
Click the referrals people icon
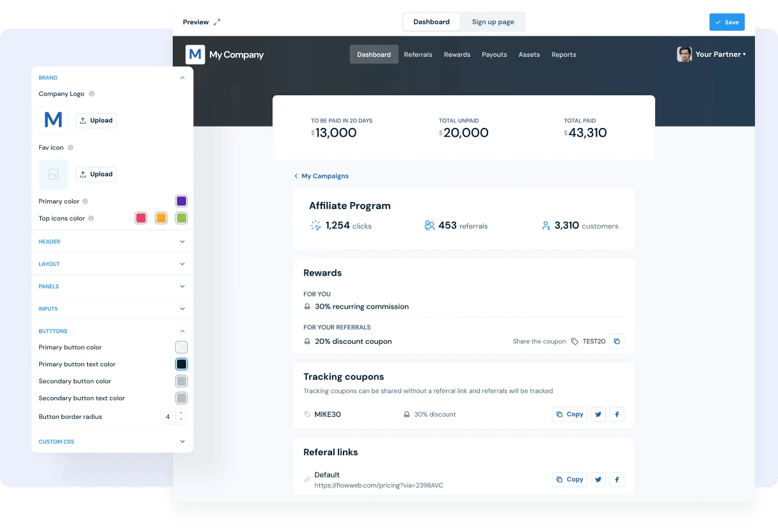click(x=429, y=226)
